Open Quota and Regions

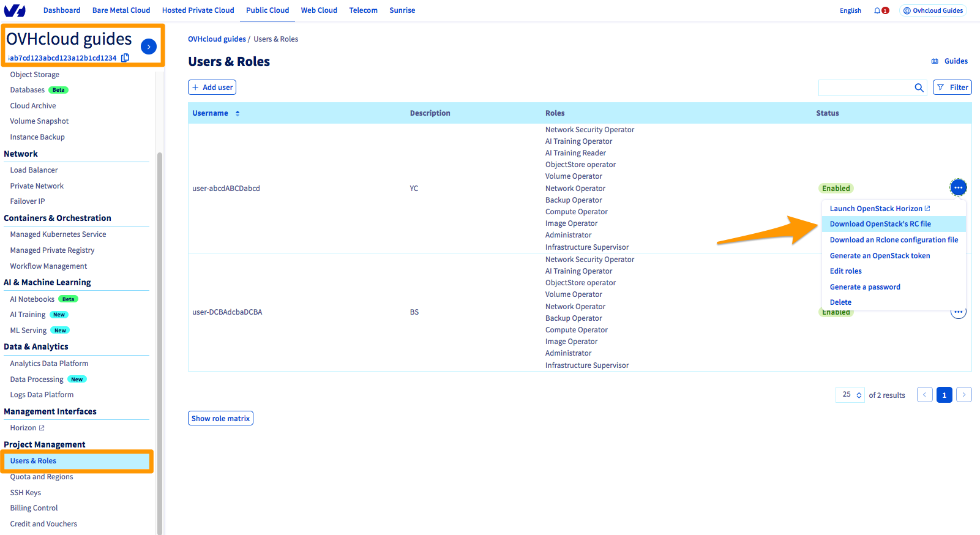tap(42, 477)
